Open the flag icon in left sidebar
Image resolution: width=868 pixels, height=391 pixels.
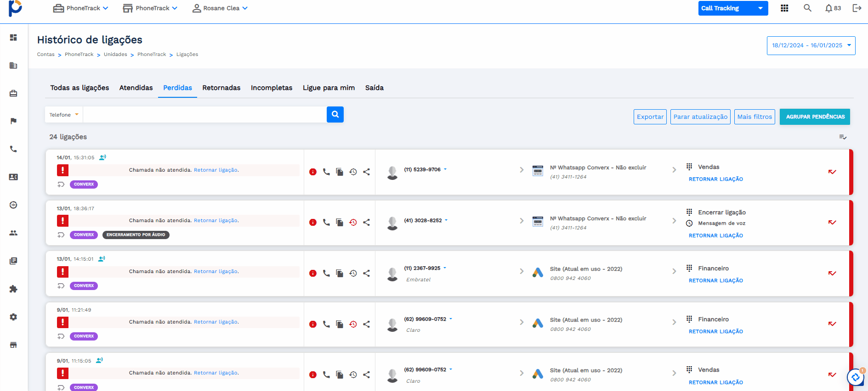point(13,121)
